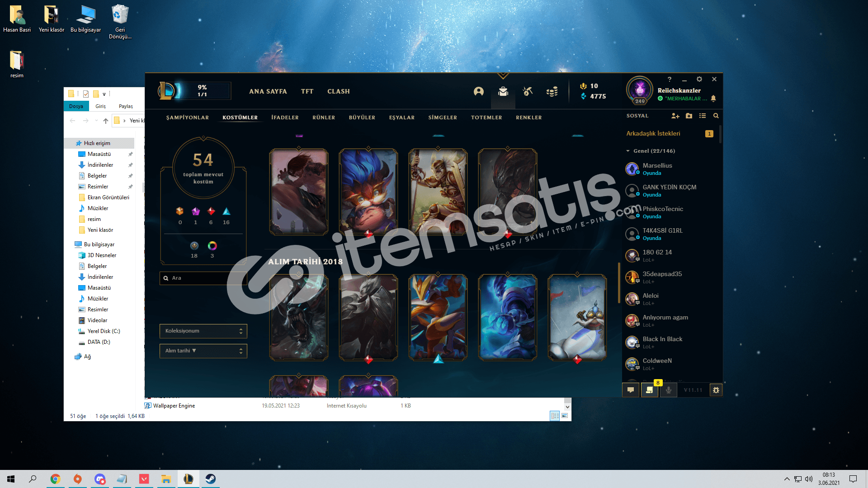
Task: Click the League of Legends logo
Action: click(166, 91)
